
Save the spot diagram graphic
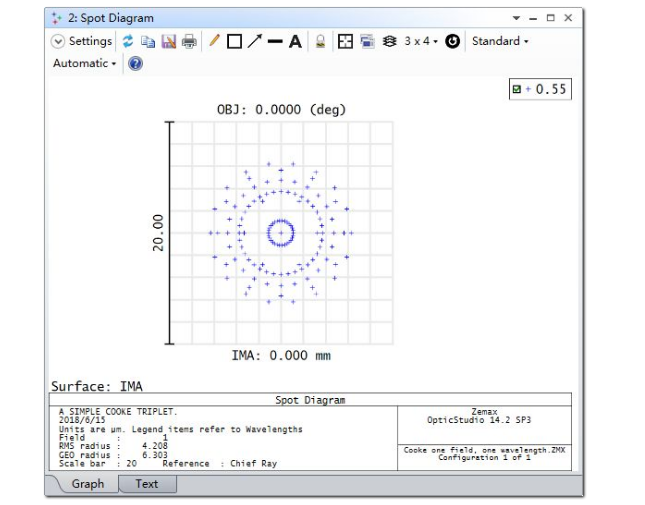(x=169, y=42)
